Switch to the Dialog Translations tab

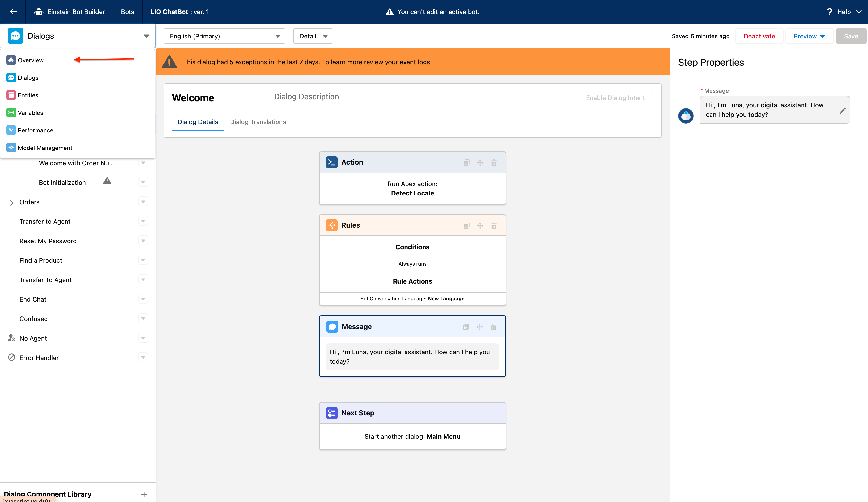(258, 122)
